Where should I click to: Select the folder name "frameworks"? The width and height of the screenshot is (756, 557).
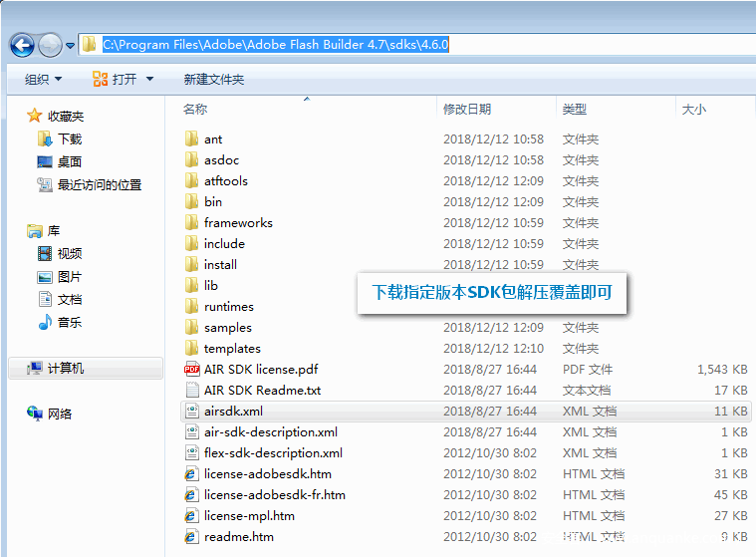click(238, 223)
